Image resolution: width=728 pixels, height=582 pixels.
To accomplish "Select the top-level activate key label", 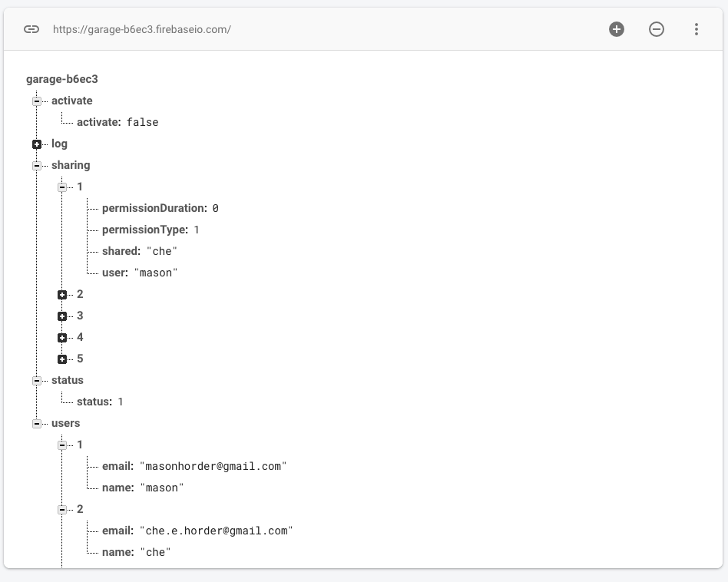I will tap(72, 101).
